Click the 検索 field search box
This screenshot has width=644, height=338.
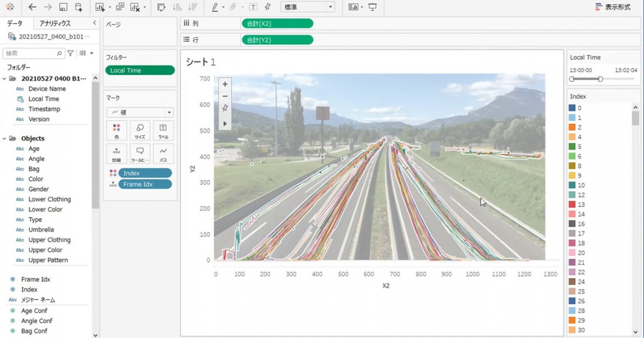coord(33,54)
